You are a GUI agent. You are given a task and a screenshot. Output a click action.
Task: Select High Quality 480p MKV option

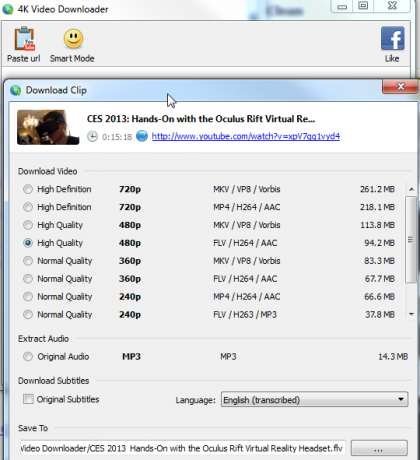[28, 225]
